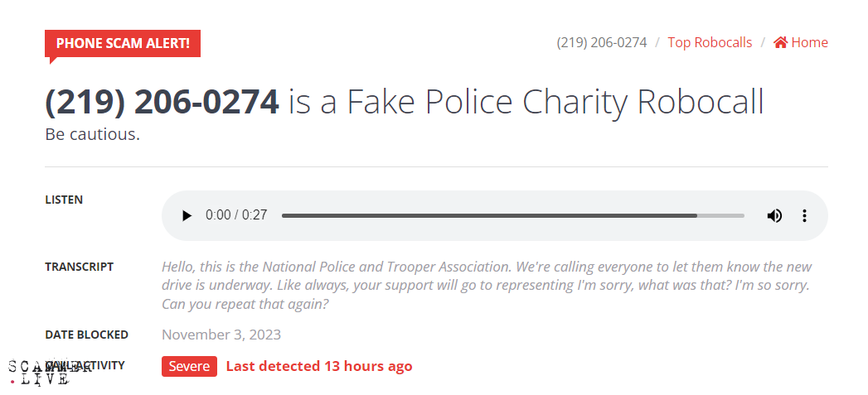Click the 0:00 / 0:27 time display

pos(236,215)
